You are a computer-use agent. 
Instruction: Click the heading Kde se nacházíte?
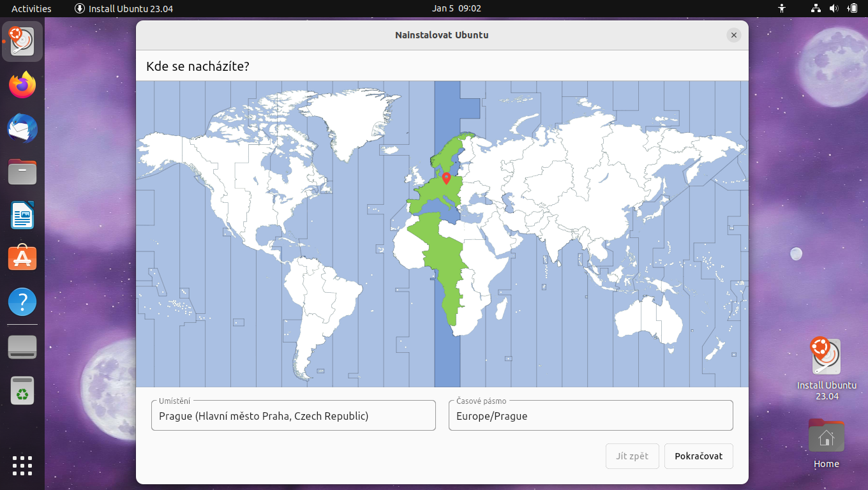pos(198,66)
